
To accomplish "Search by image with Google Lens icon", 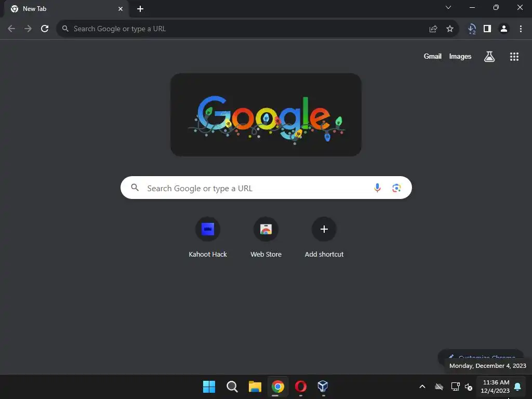I will click(x=396, y=188).
